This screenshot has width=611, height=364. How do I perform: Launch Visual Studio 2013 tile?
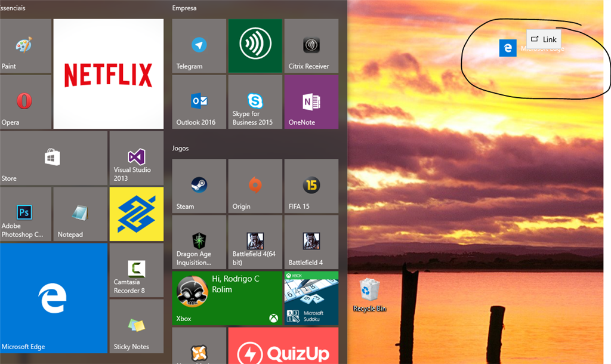point(137,158)
